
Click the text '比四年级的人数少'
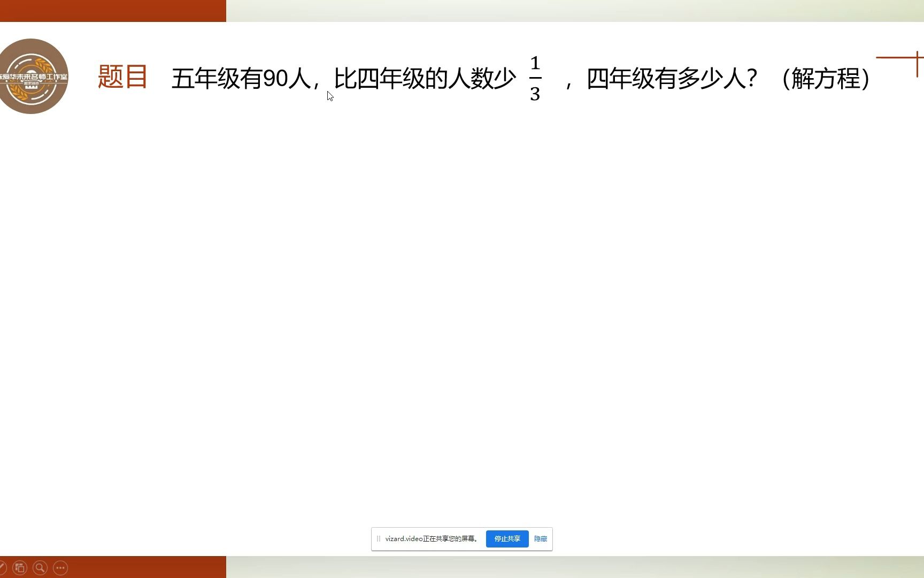pyautogui.click(x=425, y=79)
